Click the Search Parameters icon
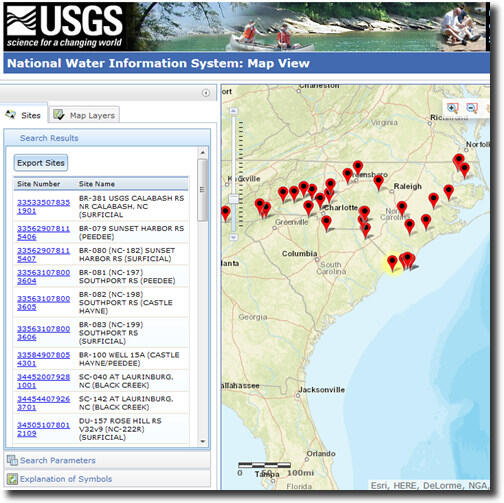The width and height of the screenshot is (504, 503). point(12,460)
